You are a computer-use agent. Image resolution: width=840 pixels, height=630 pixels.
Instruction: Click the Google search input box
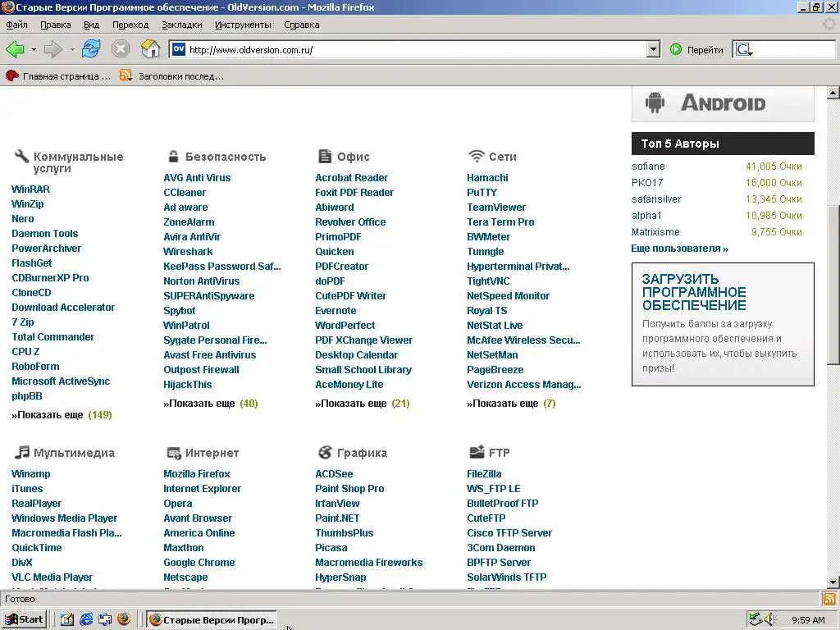click(x=794, y=50)
